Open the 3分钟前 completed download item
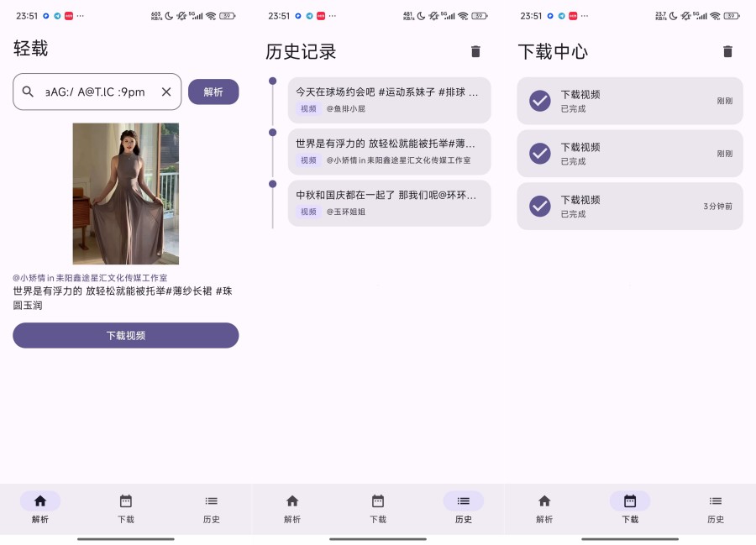This screenshot has height=545, width=756. tap(630, 207)
